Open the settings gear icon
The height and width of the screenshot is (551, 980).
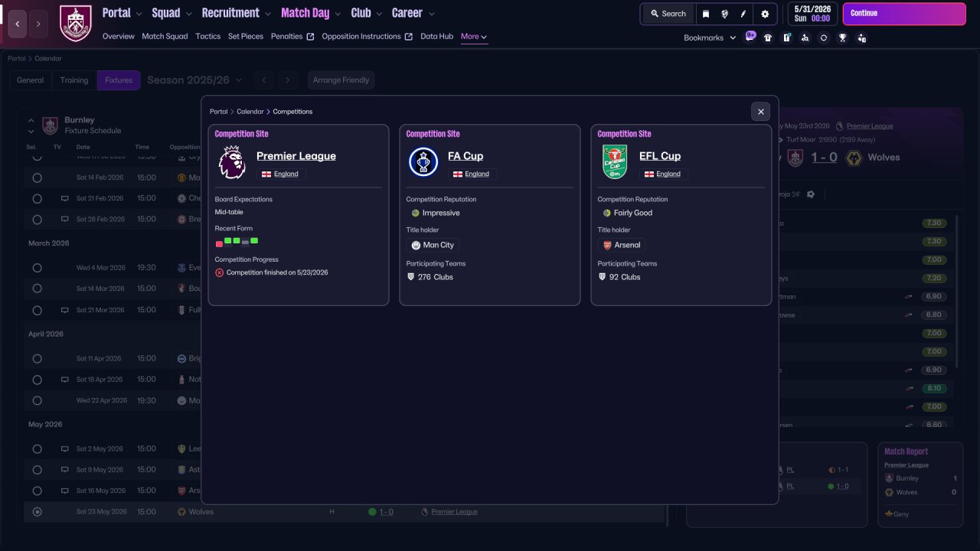point(765,14)
